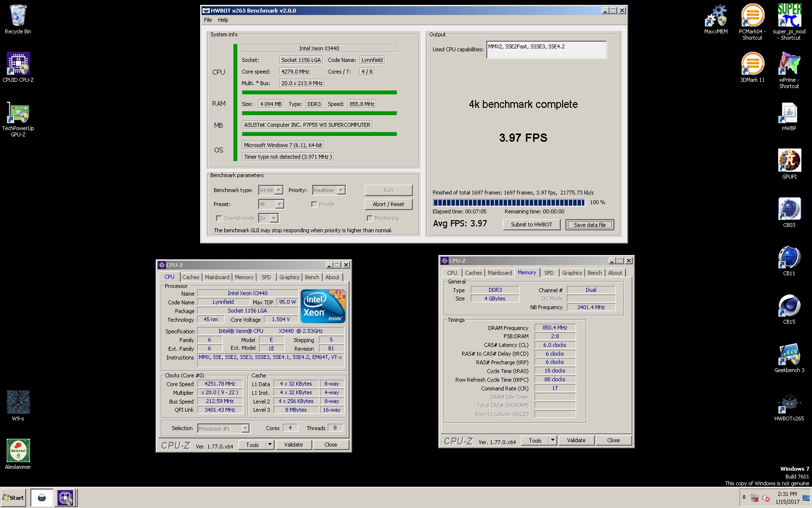Open the Benchmark type 64-bit dropdown
The height and width of the screenshot is (508, 812).
[x=279, y=190]
